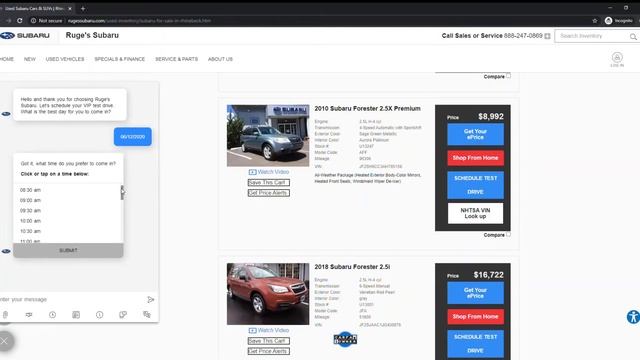Click the Carfax badge on 2018 Forester
This screenshot has height=360, width=640.
(x=345, y=339)
